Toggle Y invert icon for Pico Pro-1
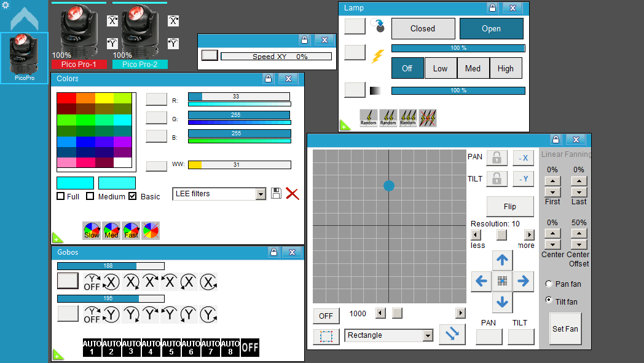The height and width of the screenshot is (363, 644). coord(112,43)
